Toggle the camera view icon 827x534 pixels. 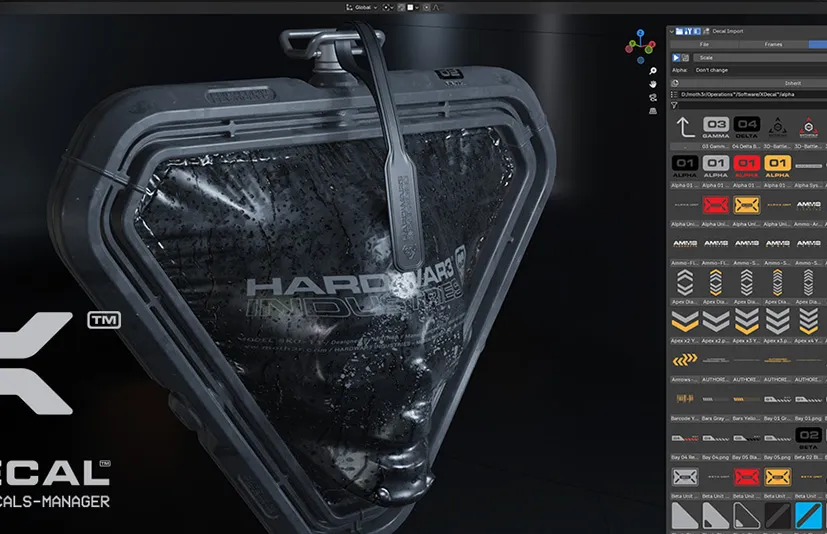pos(652,97)
